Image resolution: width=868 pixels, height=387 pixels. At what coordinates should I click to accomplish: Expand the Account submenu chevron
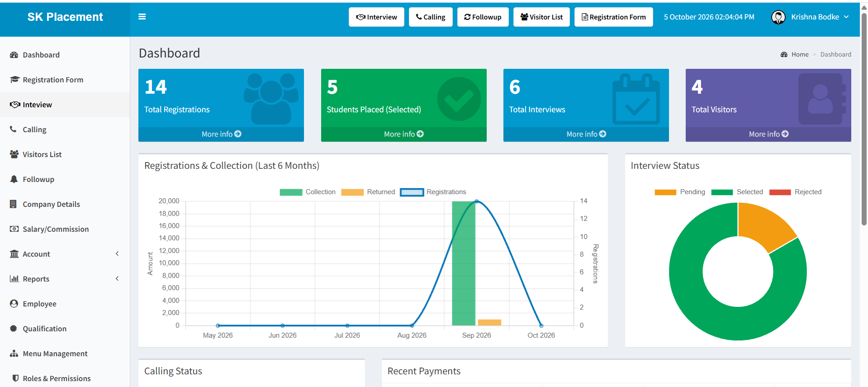(x=117, y=253)
